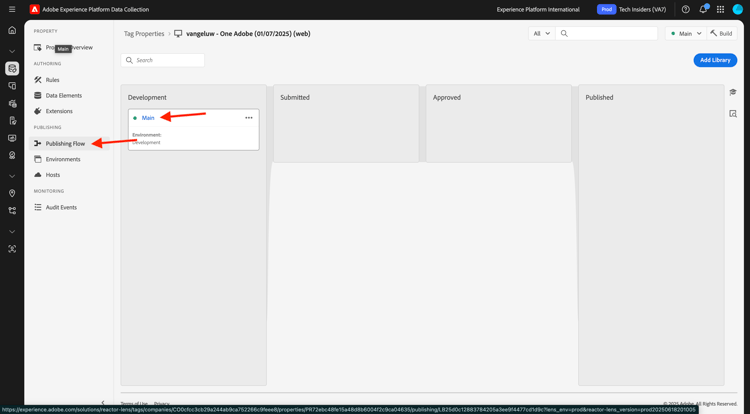Viewport: 750px width, 414px height.
Task: Click the face-scan rail icon
Action: click(x=12, y=249)
